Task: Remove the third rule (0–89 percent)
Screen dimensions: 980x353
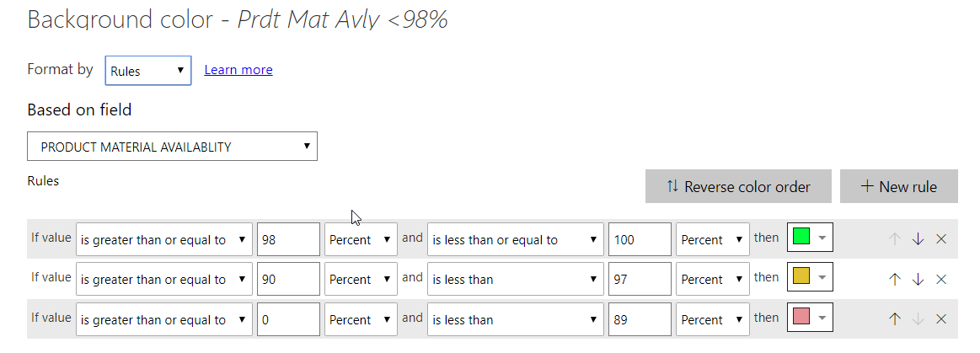Action: click(x=941, y=319)
